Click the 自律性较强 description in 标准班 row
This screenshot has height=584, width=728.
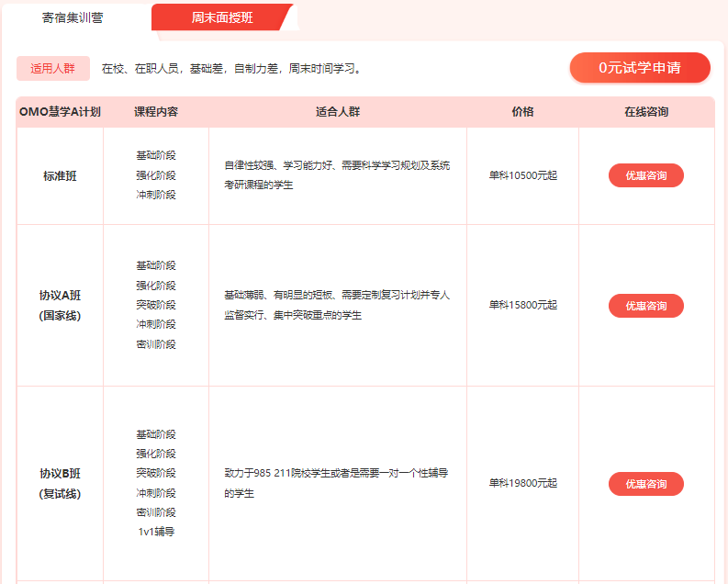[x=337, y=175]
